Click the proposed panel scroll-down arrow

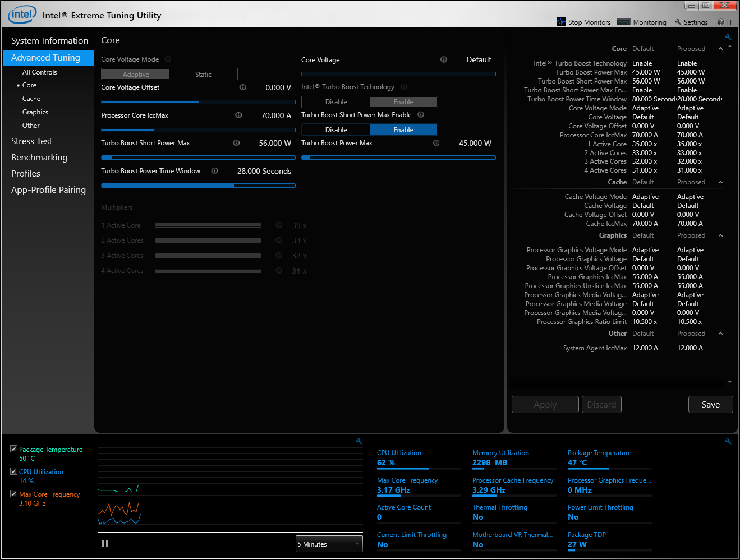730,382
